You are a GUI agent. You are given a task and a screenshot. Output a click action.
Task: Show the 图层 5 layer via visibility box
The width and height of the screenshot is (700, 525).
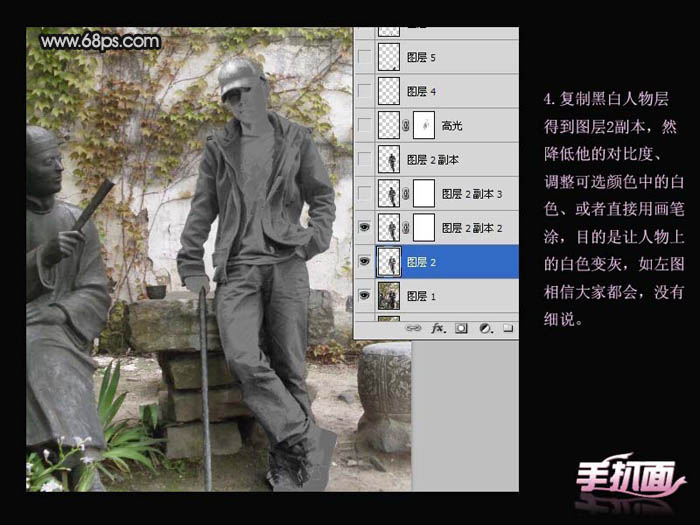364,57
